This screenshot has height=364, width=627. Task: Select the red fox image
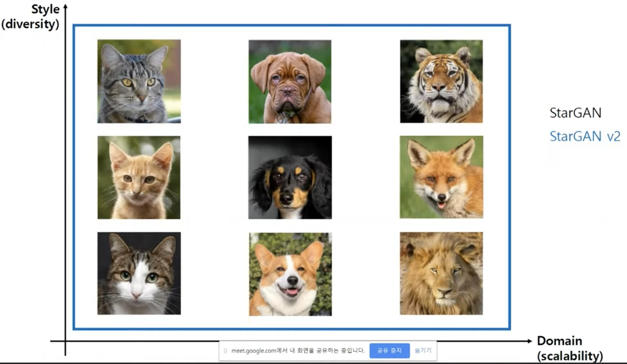coord(442,177)
